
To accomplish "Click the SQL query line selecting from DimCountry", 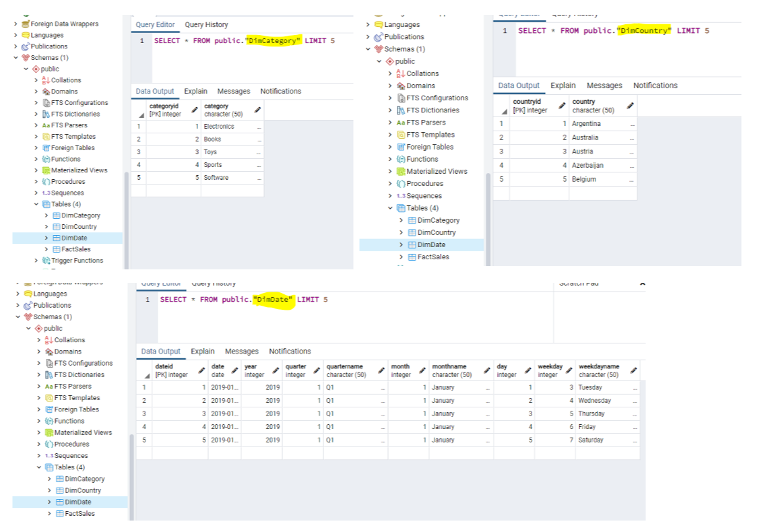I will click(614, 31).
